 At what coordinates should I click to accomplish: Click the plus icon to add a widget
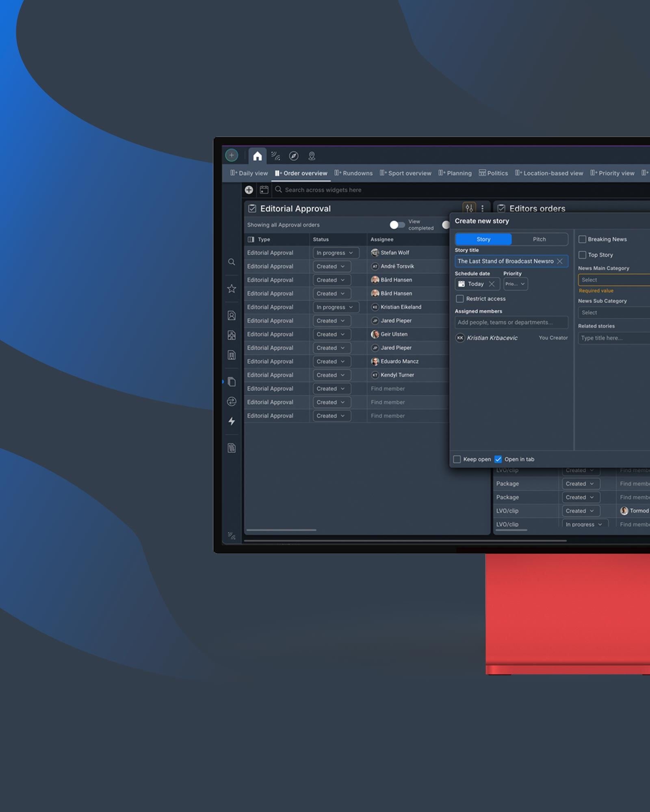point(249,190)
